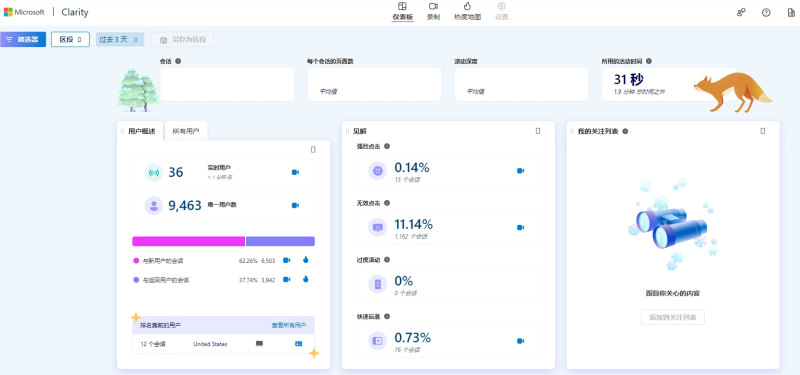Switch to 仪表板 dashboard tab
800x375 pixels.
pos(403,11)
